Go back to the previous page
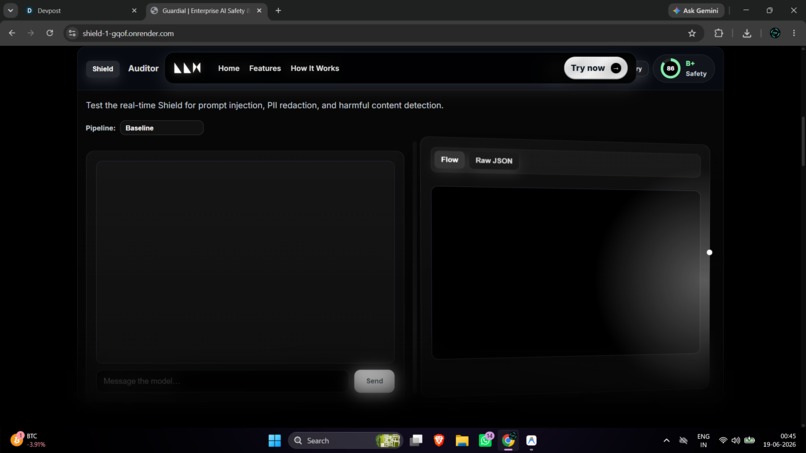 point(12,33)
